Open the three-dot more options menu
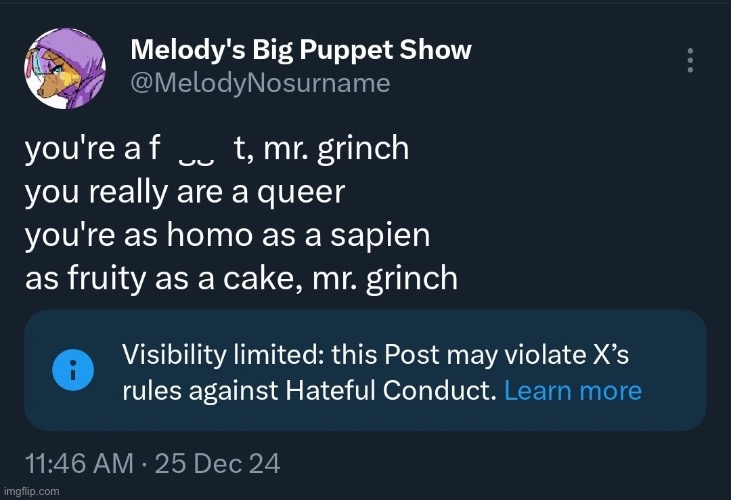Screen dimensions: 731x500 pyautogui.click(x=690, y=60)
